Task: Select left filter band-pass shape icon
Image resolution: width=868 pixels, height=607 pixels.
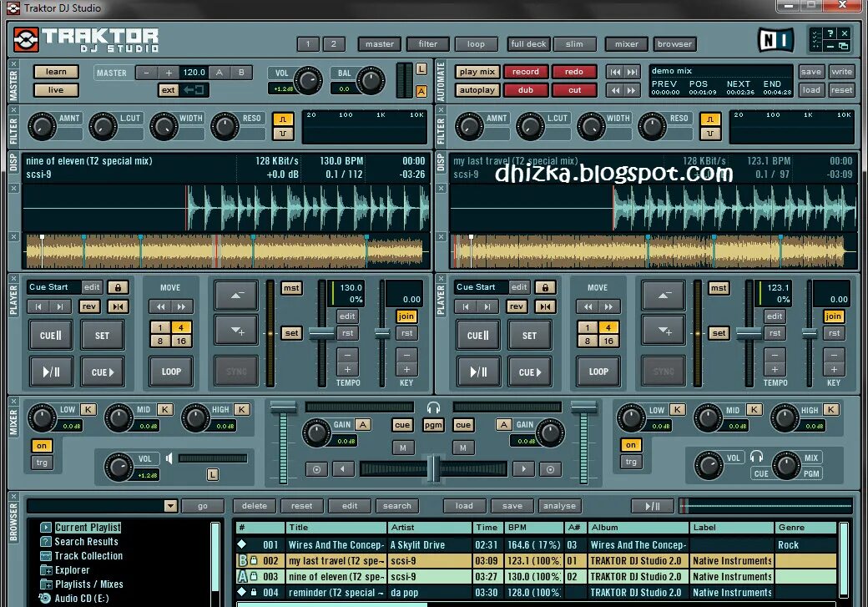Action: click(283, 119)
